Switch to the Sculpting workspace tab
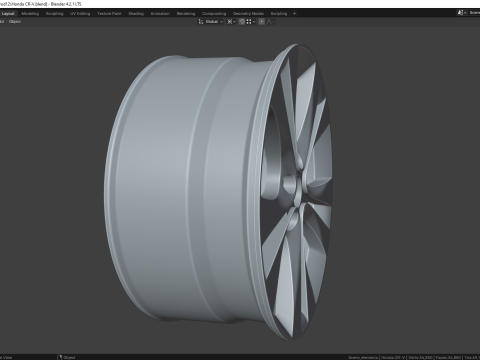 (x=54, y=14)
